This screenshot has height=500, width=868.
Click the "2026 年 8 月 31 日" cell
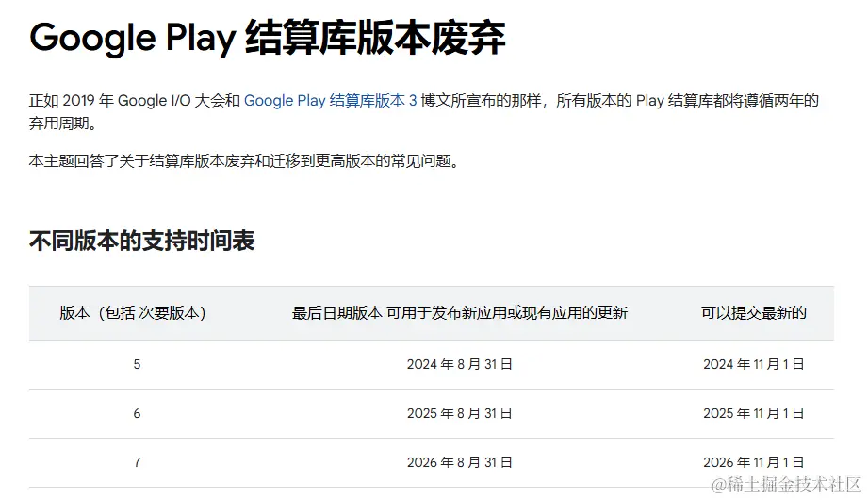click(460, 463)
